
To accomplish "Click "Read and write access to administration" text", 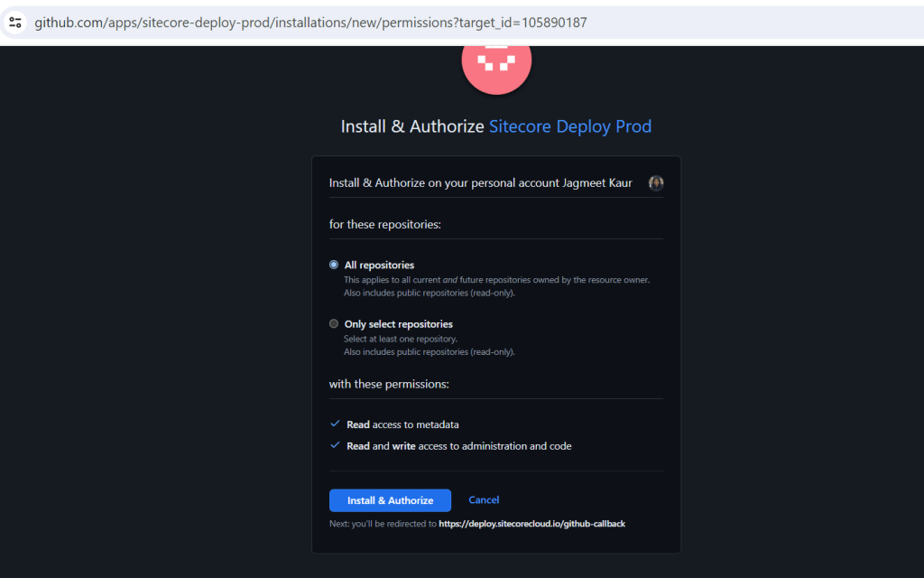I will click(458, 446).
